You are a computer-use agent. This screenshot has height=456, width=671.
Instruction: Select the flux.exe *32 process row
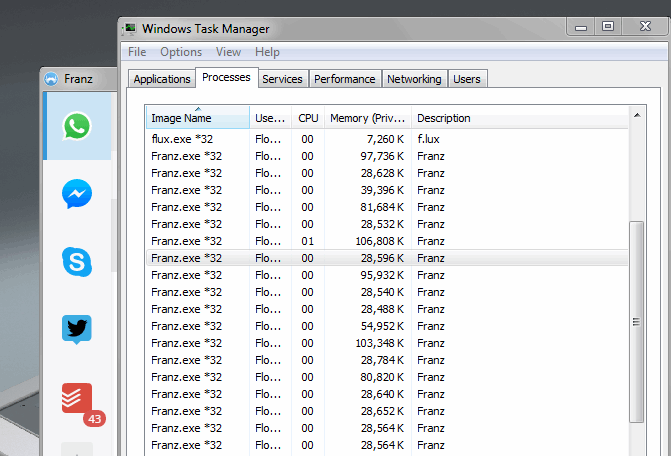[x=387, y=139]
